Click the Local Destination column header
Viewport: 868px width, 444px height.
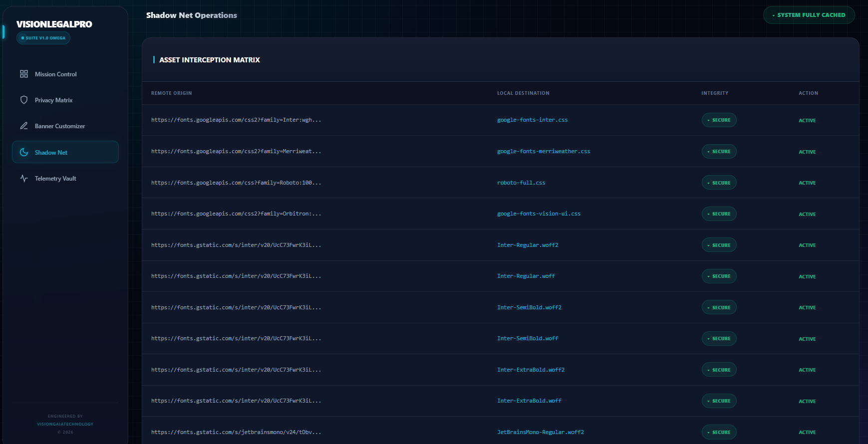(x=523, y=93)
